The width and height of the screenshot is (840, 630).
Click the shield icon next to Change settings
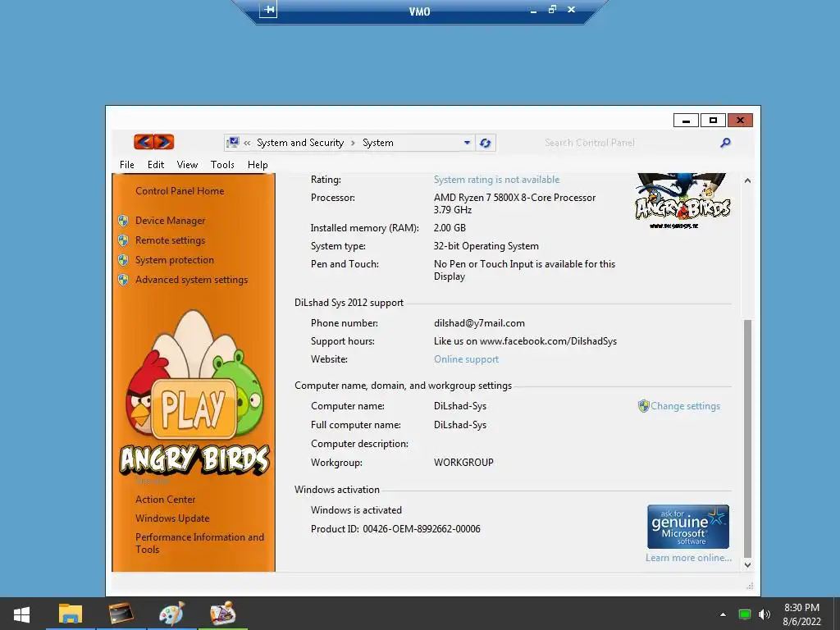tap(643, 406)
